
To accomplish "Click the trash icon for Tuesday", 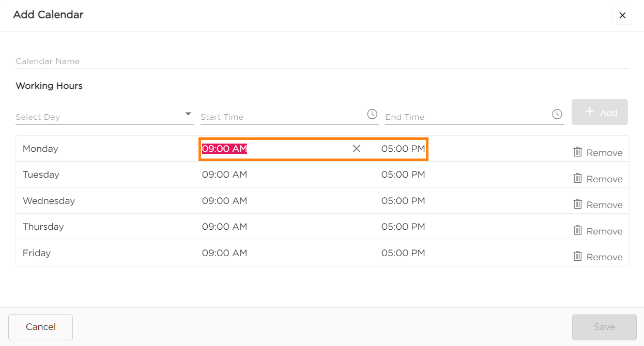I will [578, 178].
